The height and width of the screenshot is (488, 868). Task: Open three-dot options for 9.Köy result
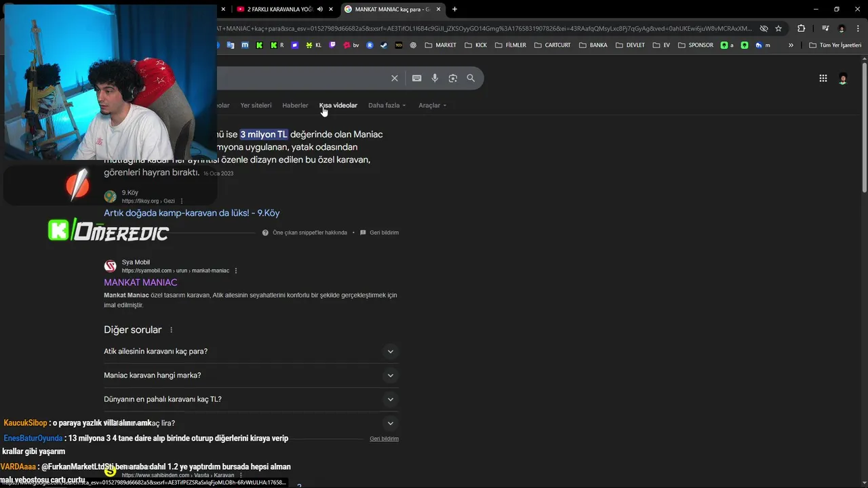[182, 201]
